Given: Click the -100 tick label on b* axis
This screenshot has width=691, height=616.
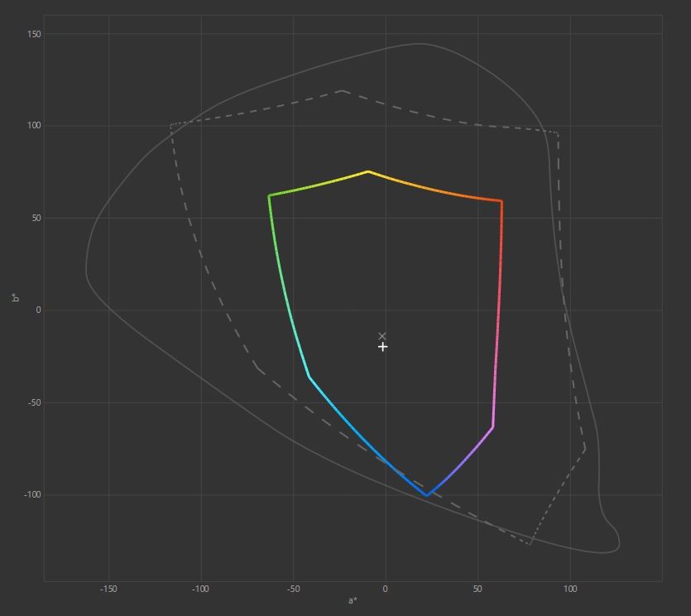Looking at the screenshot, I should coord(32,495).
